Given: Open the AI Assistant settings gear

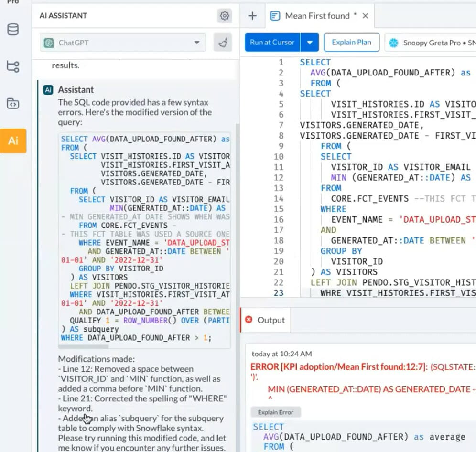Looking at the screenshot, I should 224,15.
